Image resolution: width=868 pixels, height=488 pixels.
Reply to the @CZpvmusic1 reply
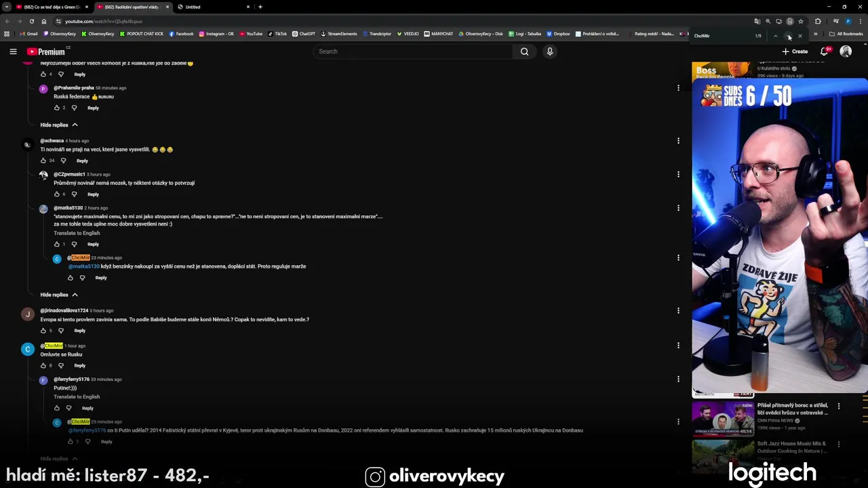(93, 194)
